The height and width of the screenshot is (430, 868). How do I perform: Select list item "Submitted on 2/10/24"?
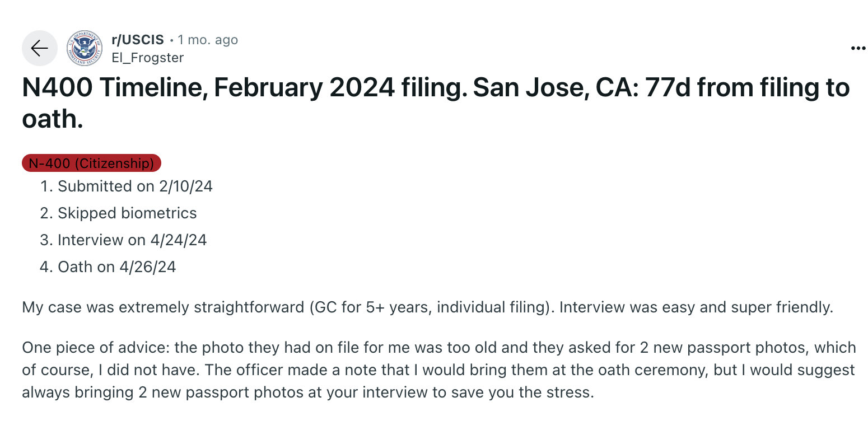(136, 186)
